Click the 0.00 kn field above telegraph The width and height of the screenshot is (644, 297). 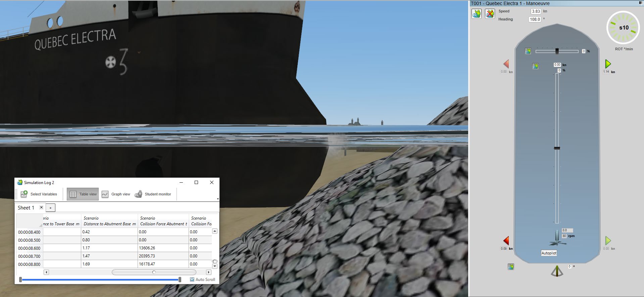(557, 65)
